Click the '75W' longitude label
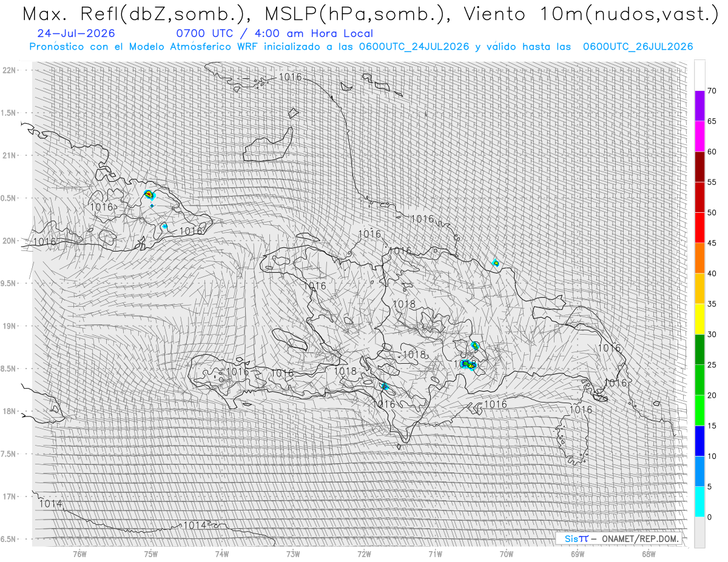 150,554
